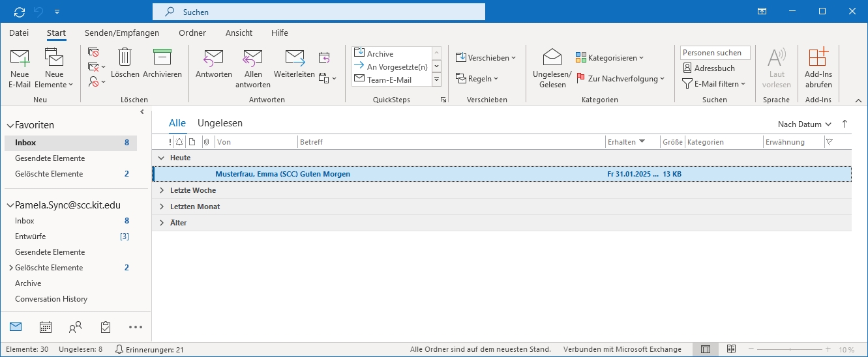Click Allen antworten to reply all
868x357 pixels.
(253, 68)
